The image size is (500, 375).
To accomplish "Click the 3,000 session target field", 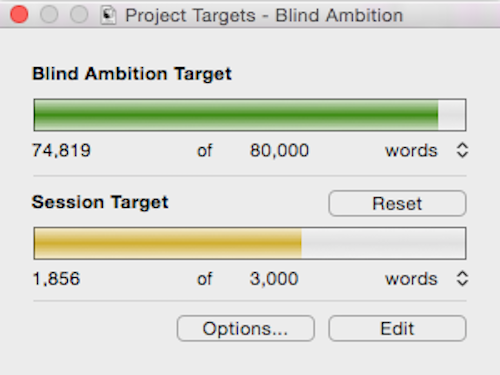I will coord(274,279).
